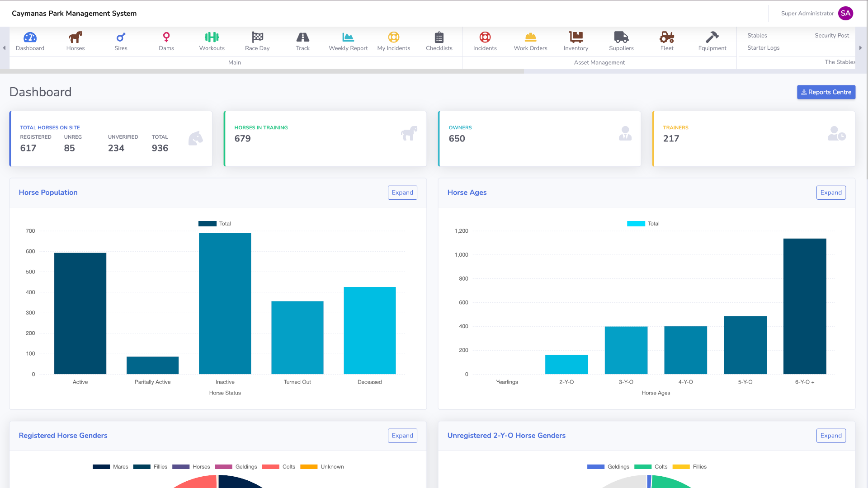Expand the Horse Population panel
Viewport: 868px width, 488px height.
pos(402,192)
